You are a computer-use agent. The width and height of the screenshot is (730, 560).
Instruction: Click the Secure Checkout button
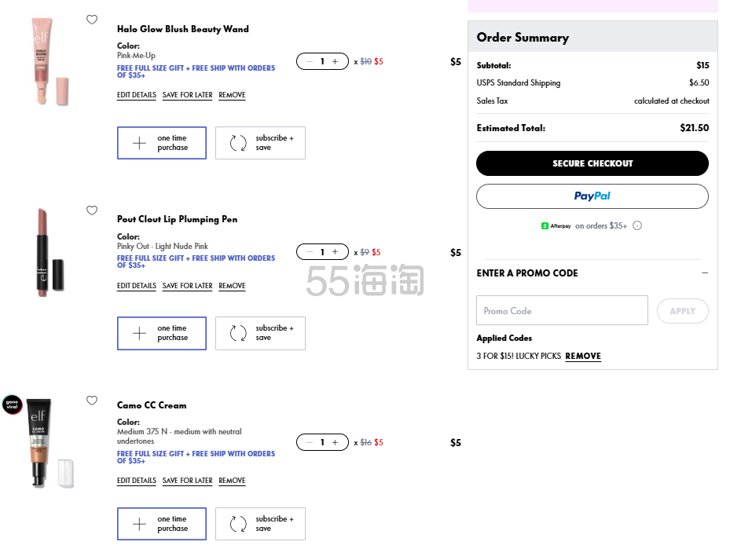592,163
